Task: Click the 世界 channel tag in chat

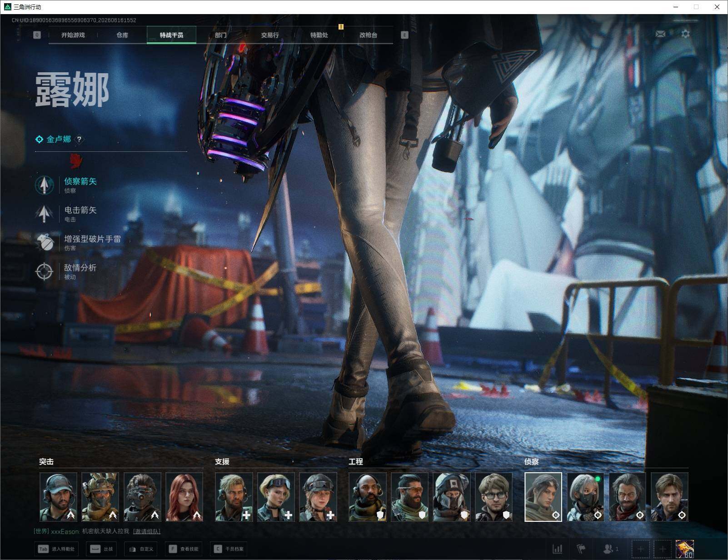Action: pos(41,531)
